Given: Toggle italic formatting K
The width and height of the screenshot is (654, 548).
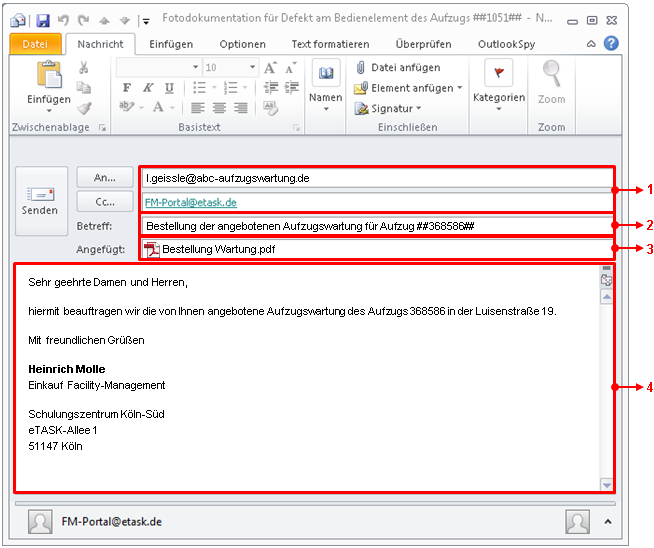Looking at the screenshot, I should pos(148,88).
